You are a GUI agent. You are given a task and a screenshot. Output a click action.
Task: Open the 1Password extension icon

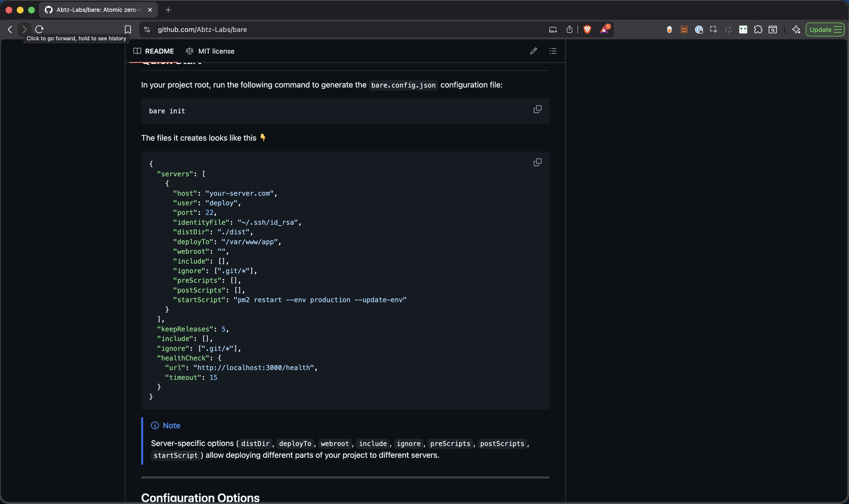coord(698,30)
